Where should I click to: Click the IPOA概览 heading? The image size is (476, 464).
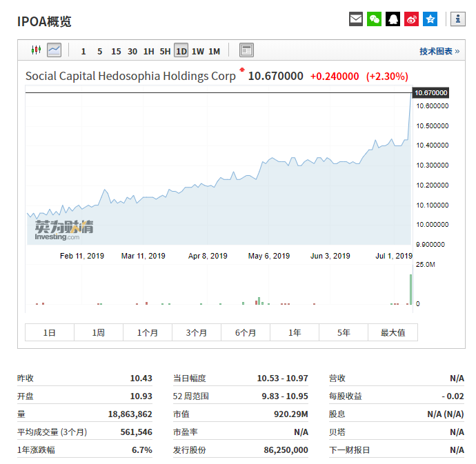pyautogui.click(x=44, y=21)
